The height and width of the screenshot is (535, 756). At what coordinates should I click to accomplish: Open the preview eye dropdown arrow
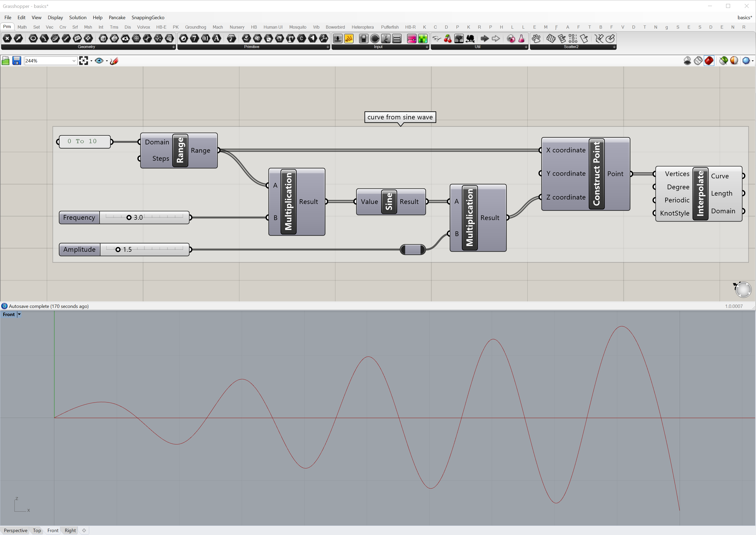tap(107, 61)
